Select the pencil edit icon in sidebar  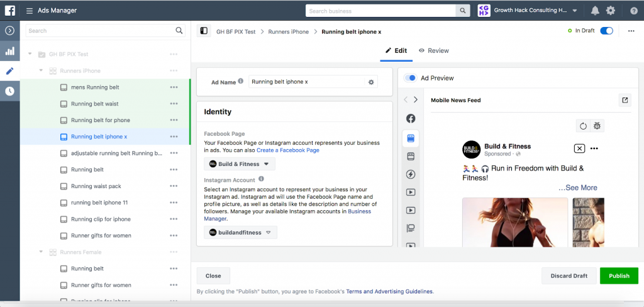click(10, 71)
